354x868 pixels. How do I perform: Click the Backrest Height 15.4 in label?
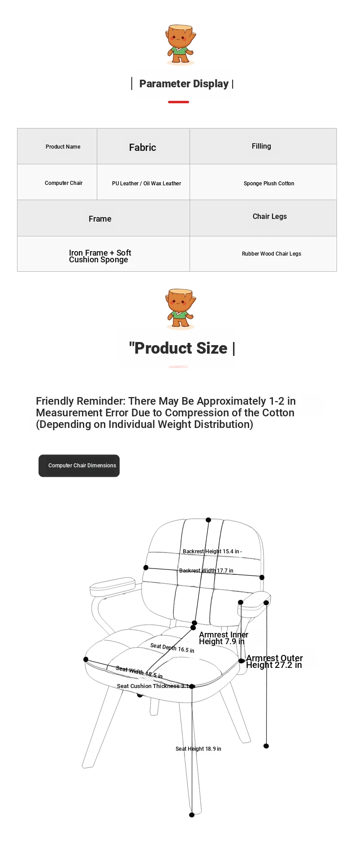[212, 552]
